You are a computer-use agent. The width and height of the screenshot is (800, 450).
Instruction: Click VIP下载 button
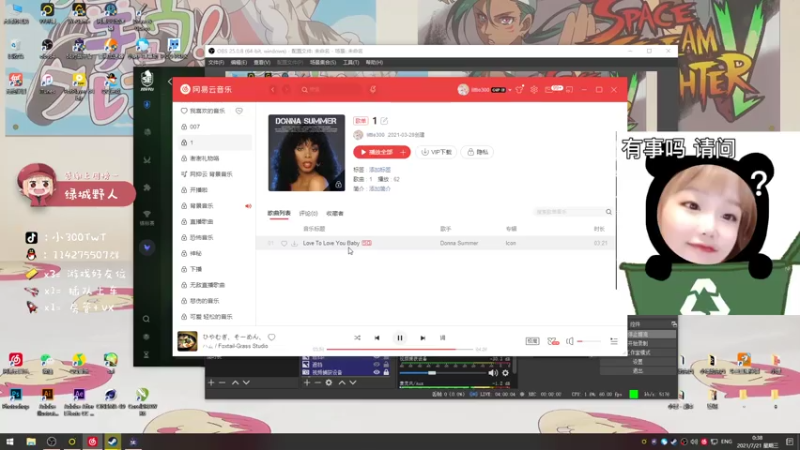point(437,152)
